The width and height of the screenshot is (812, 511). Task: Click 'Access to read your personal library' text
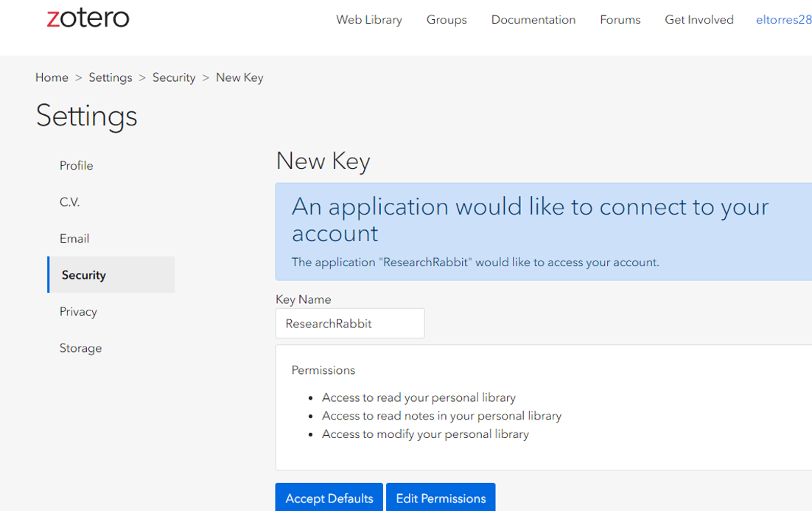pos(419,397)
